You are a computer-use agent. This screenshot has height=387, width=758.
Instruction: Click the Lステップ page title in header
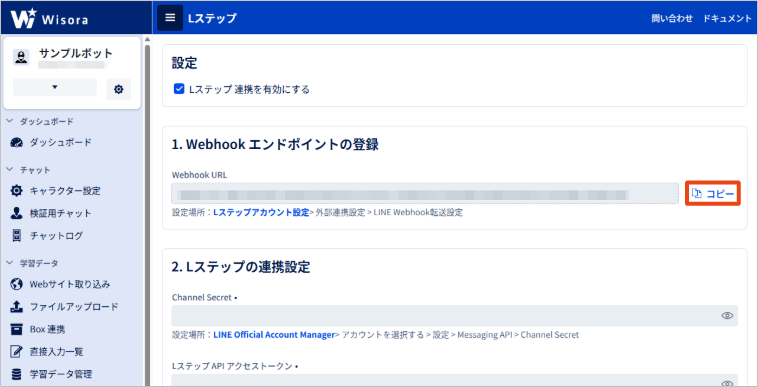click(x=212, y=18)
